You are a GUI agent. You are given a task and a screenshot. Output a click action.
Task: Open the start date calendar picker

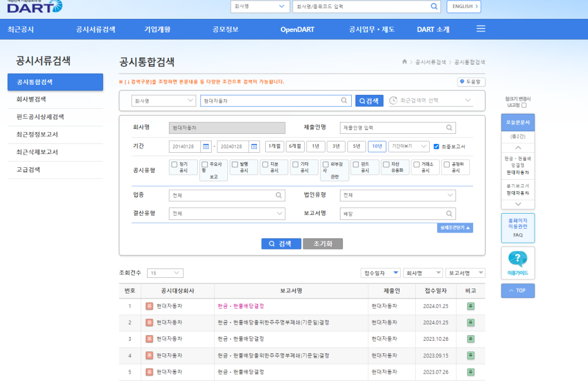click(206, 146)
